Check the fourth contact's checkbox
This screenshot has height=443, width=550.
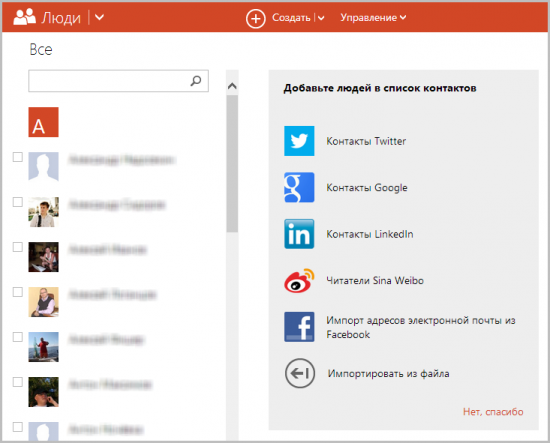pos(18,292)
